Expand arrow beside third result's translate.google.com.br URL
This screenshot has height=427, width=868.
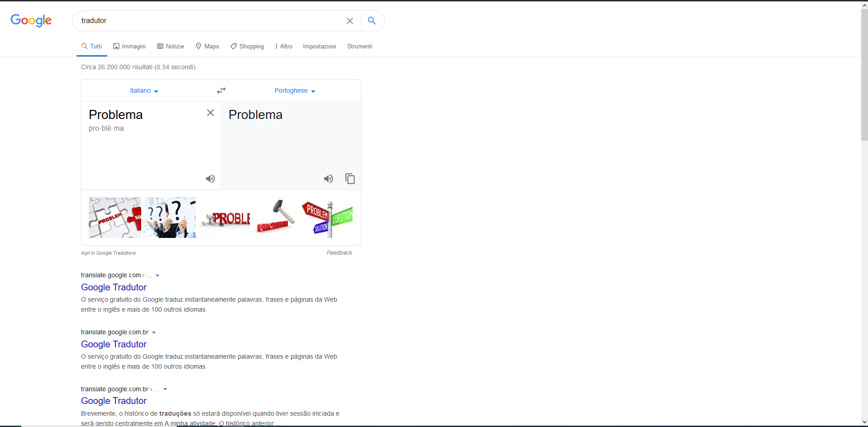165,389
